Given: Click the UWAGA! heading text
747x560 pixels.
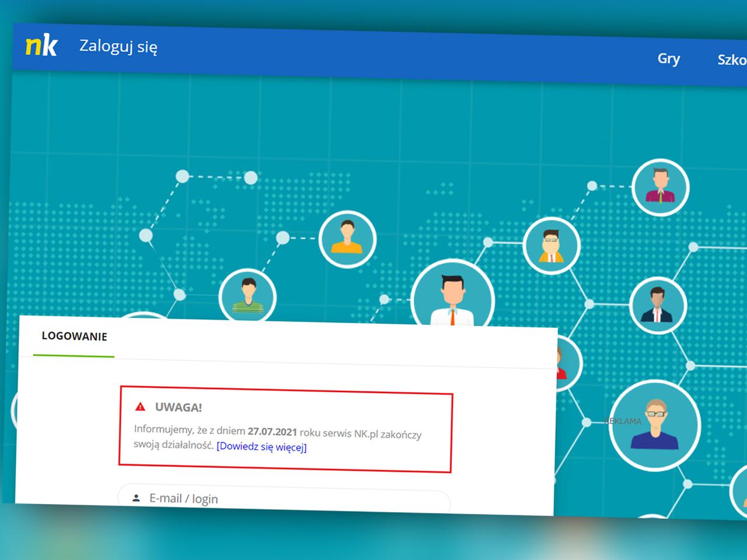Looking at the screenshot, I should coord(179,407).
